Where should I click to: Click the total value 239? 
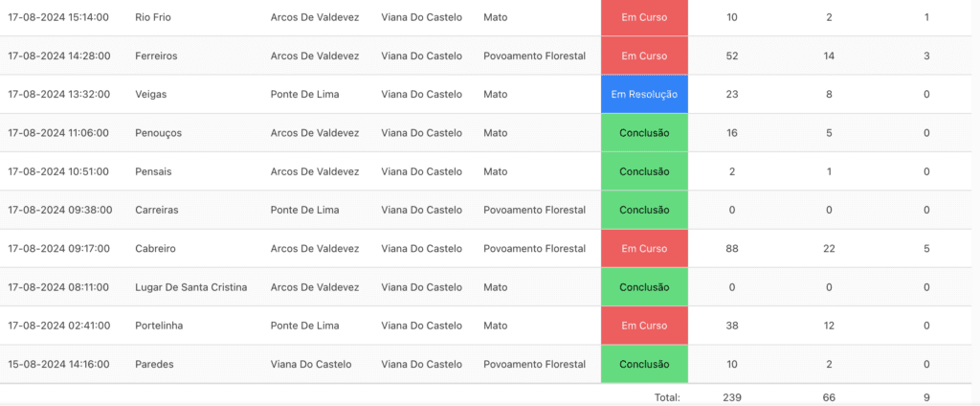coord(732,397)
